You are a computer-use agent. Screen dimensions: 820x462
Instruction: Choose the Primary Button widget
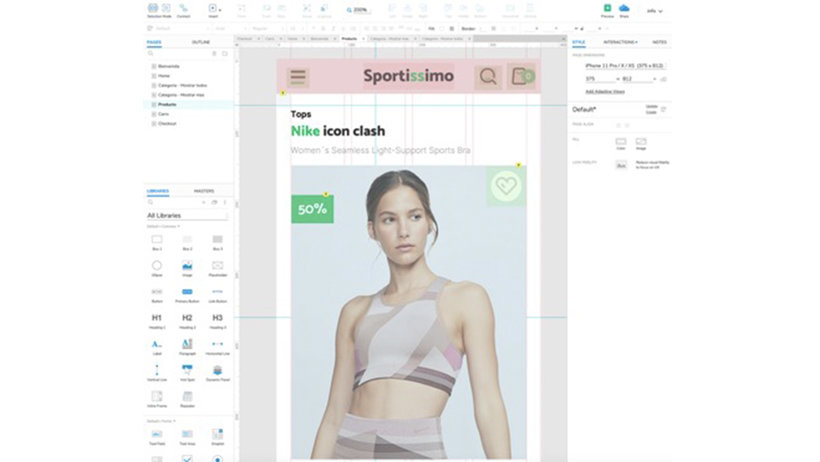[x=187, y=295]
